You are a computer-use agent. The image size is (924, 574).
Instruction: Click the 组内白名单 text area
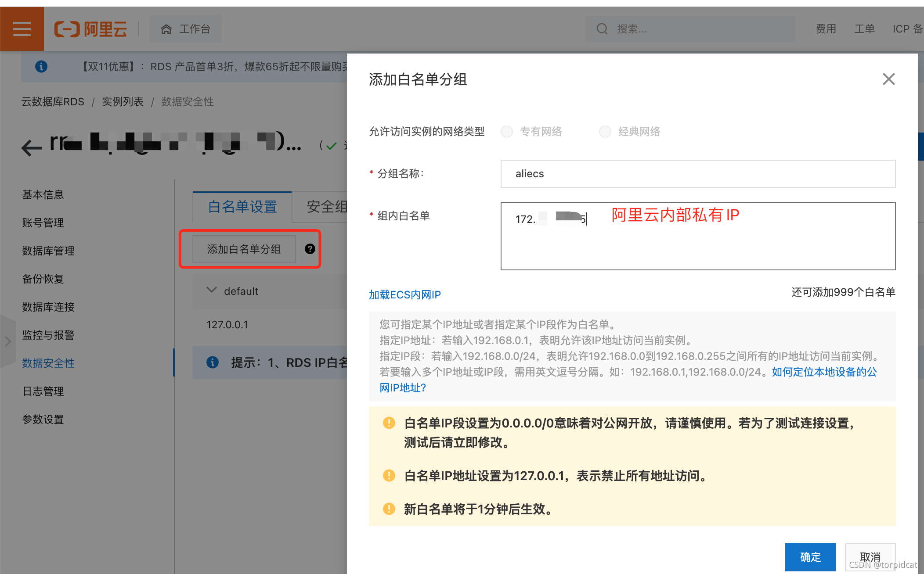(x=698, y=236)
